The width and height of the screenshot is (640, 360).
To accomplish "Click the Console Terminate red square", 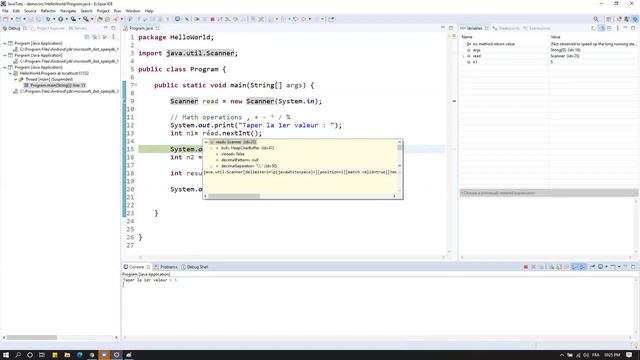I will [526, 267].
